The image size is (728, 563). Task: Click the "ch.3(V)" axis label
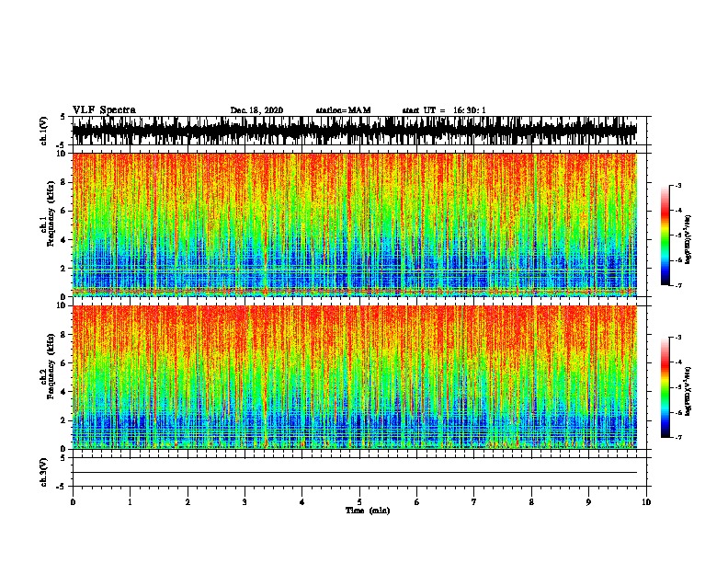pos(44,472)
